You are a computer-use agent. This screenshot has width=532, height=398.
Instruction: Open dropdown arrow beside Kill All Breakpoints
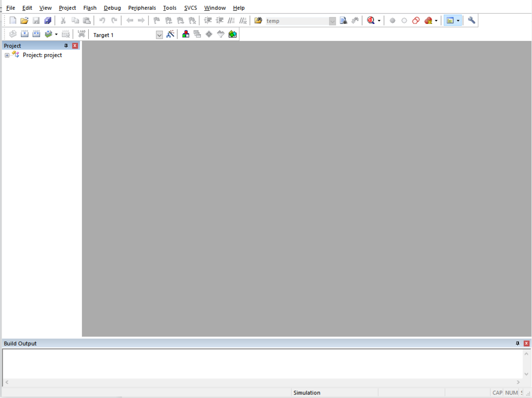point(436,21)
